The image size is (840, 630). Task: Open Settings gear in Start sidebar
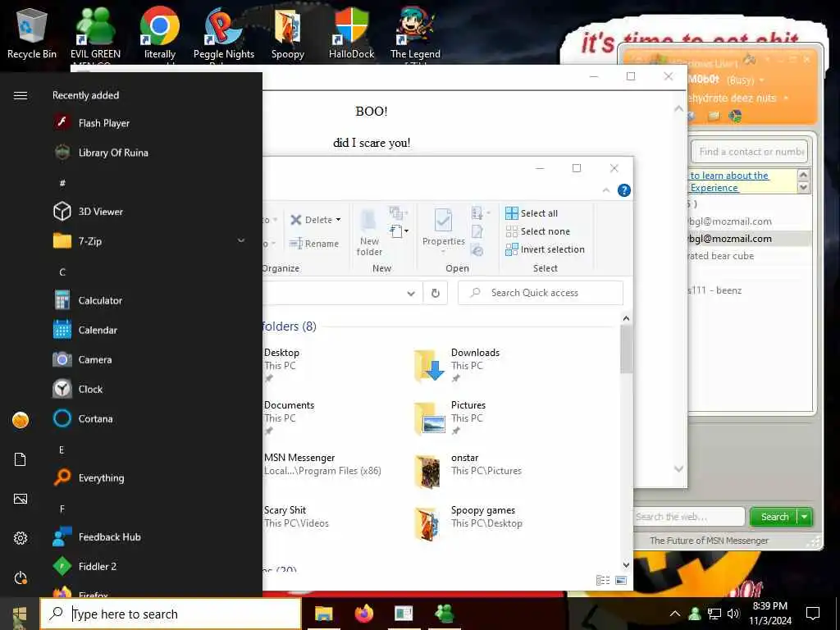pyautogui.click(x=21, y=538)
